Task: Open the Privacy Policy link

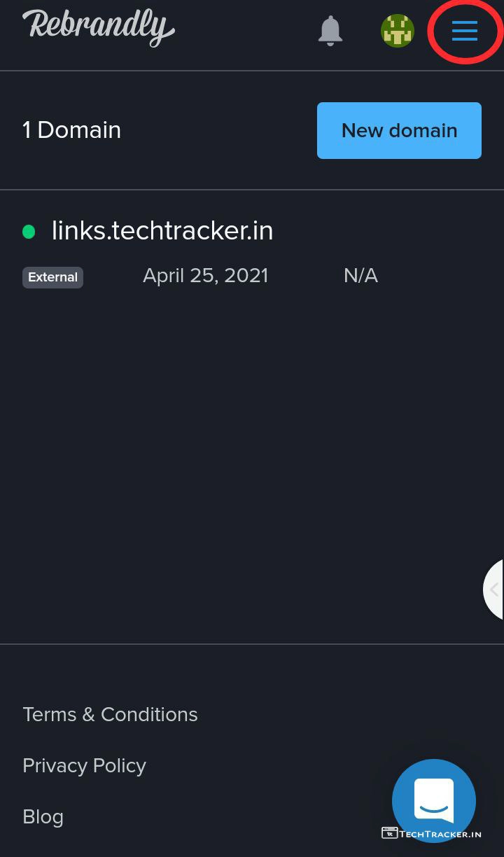Action: (84, 765)
